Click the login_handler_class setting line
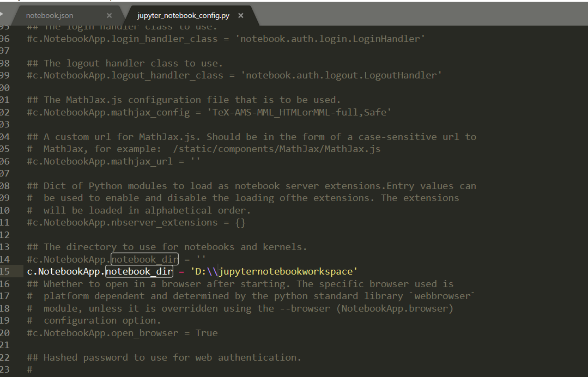Image resolution: width=588 pixels, height=377 pixels. coord(226,39)
